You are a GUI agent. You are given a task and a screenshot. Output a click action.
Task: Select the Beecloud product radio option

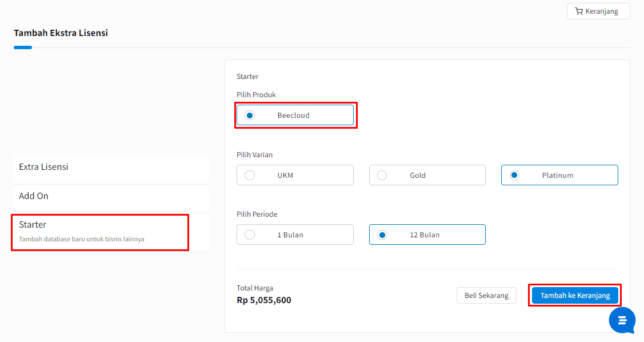(295, 115)
